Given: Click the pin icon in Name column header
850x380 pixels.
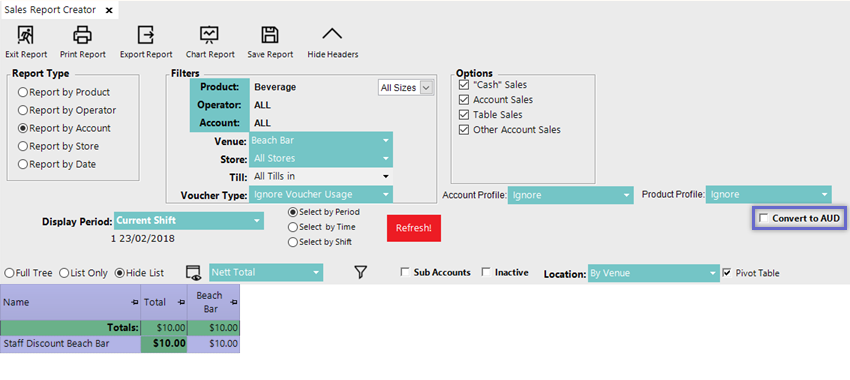Looking at the screenshot, I should (134, 302).
